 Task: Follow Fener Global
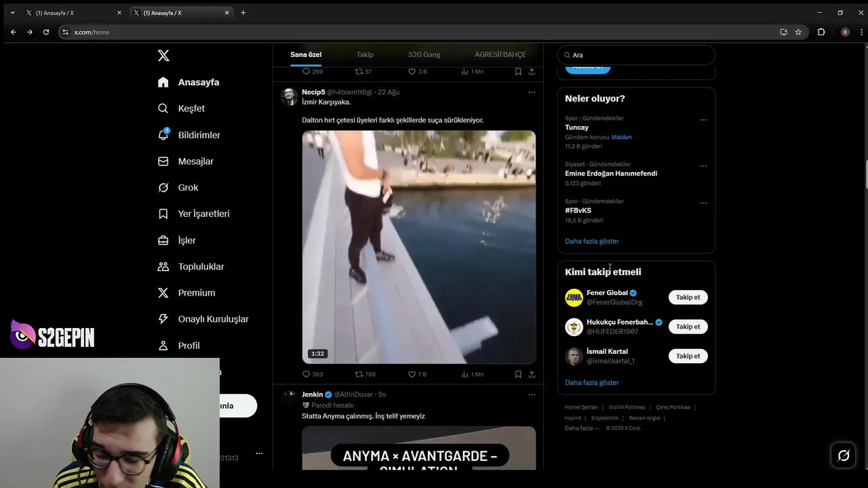click(x=688, y=298)
